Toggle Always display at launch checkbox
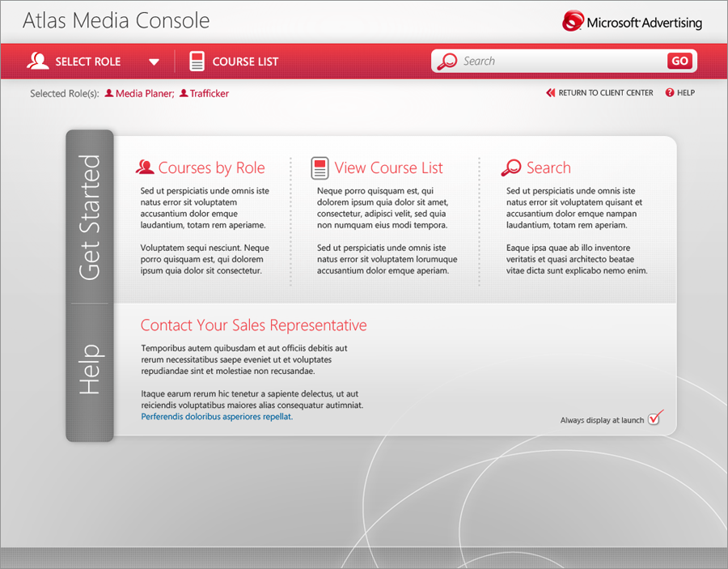 654,418
